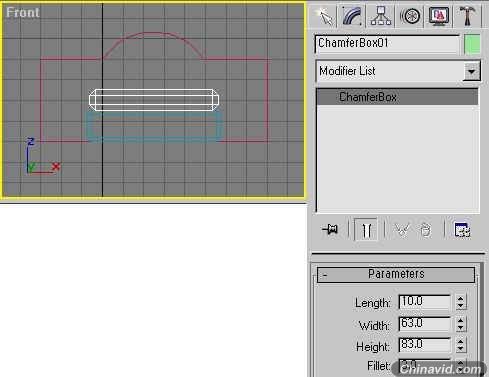The image size is (489, 377).
Task: Decrease Height using spinner down arrow
Action: pyautogui.click(x=461, y=349)
